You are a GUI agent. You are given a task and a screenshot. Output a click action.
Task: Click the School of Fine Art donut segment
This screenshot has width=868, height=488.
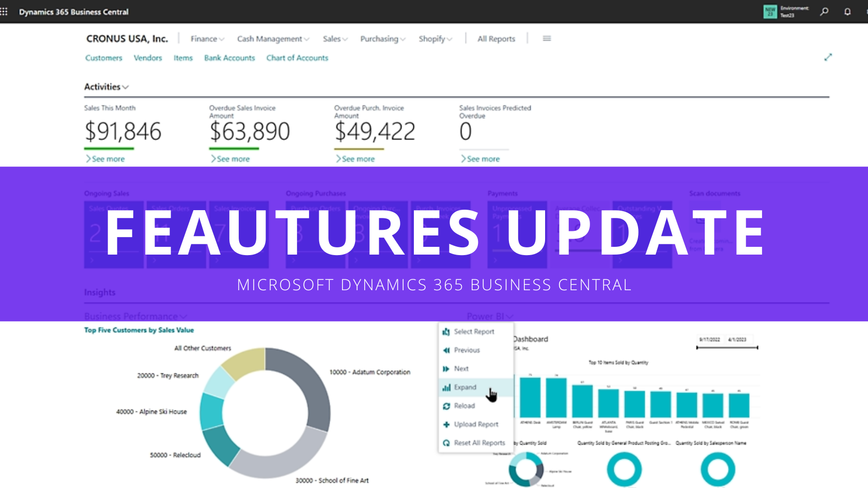click(x=283, y=458)
